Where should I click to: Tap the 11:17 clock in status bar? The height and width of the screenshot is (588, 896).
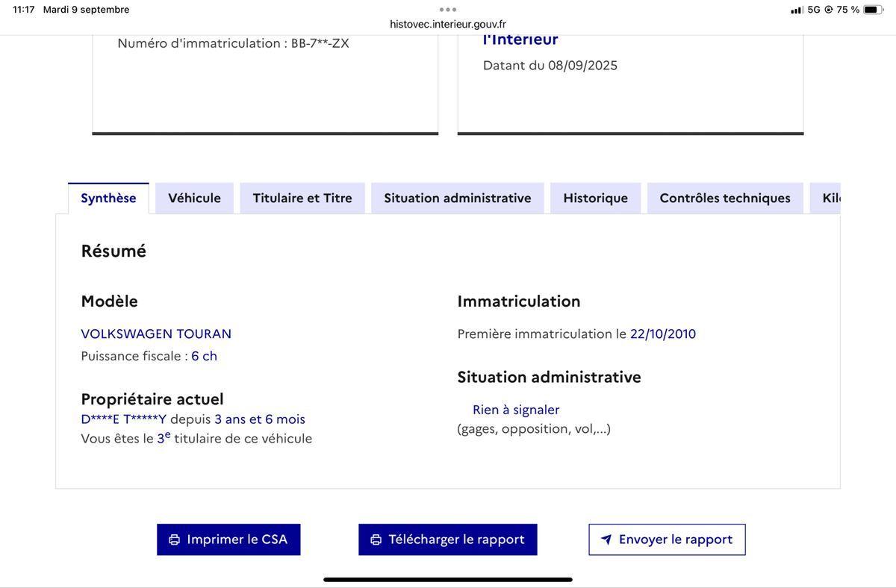click(24, 10)
